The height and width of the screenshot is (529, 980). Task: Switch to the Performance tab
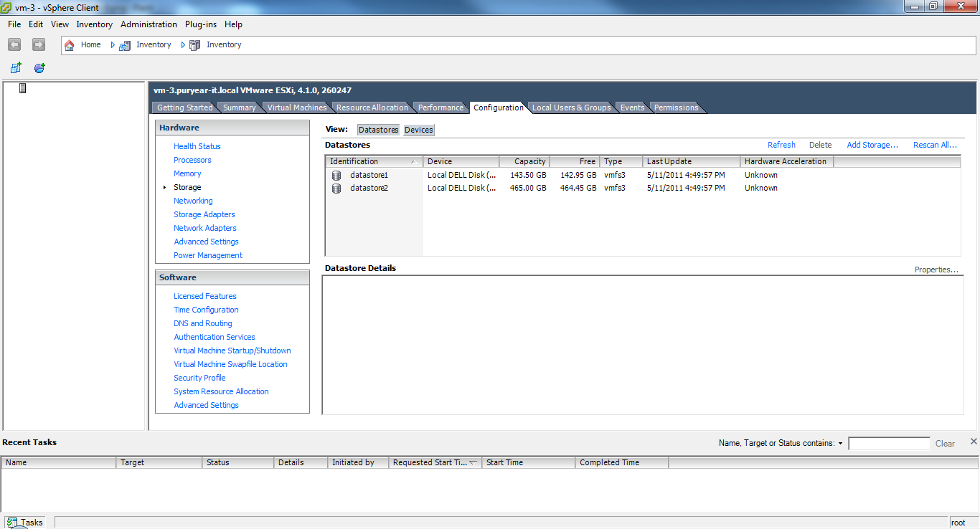(x=440, y=108)
